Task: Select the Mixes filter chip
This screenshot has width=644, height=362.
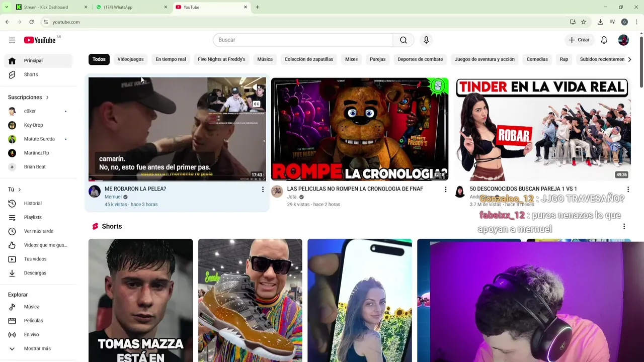Action: point(351,59)
